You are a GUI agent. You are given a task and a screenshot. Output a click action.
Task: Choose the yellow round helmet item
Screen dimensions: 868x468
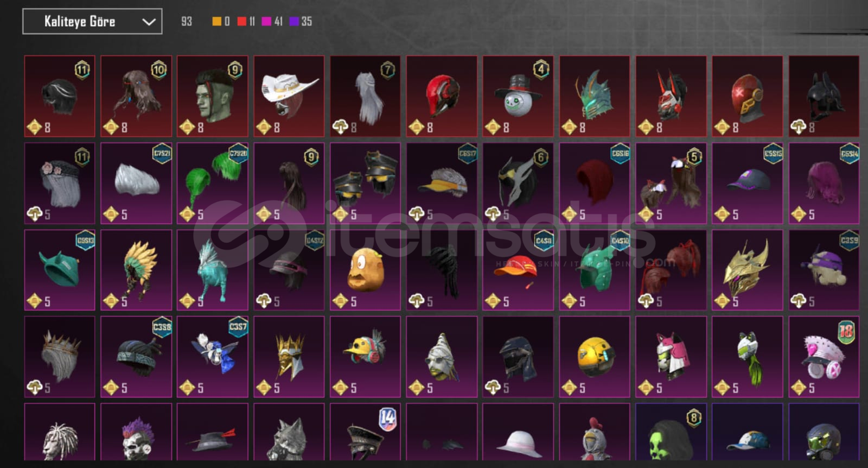click(x=595, y=357)
